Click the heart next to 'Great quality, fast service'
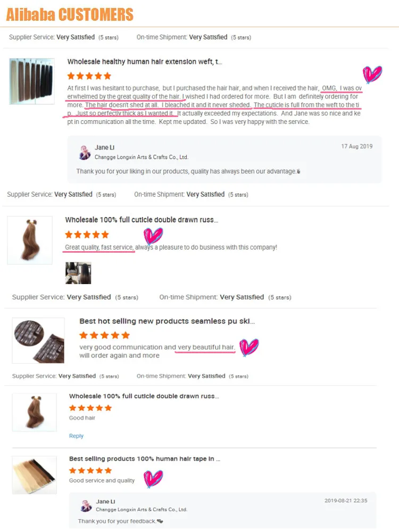Screen dimensions: 399x532 point(153,236)
